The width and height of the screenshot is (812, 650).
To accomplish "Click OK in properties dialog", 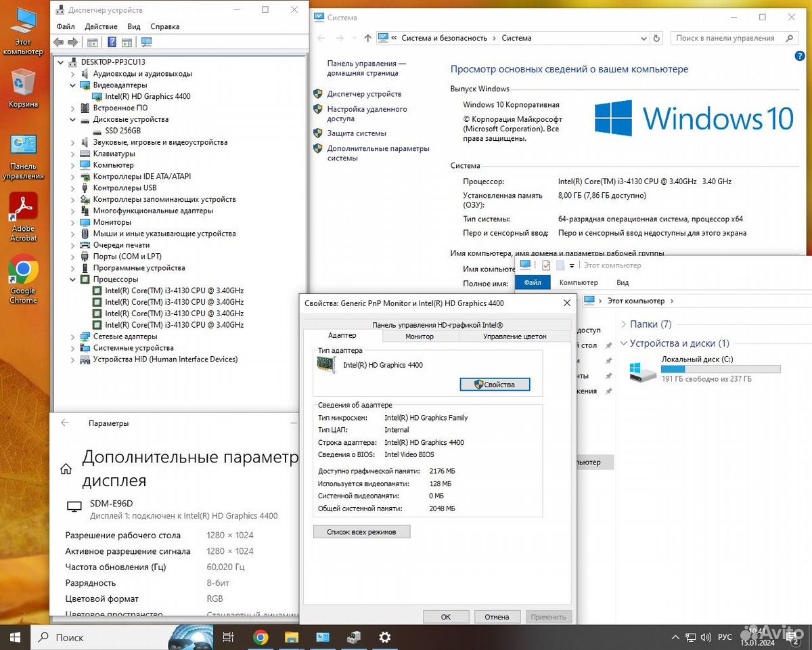I will [446, 617].
